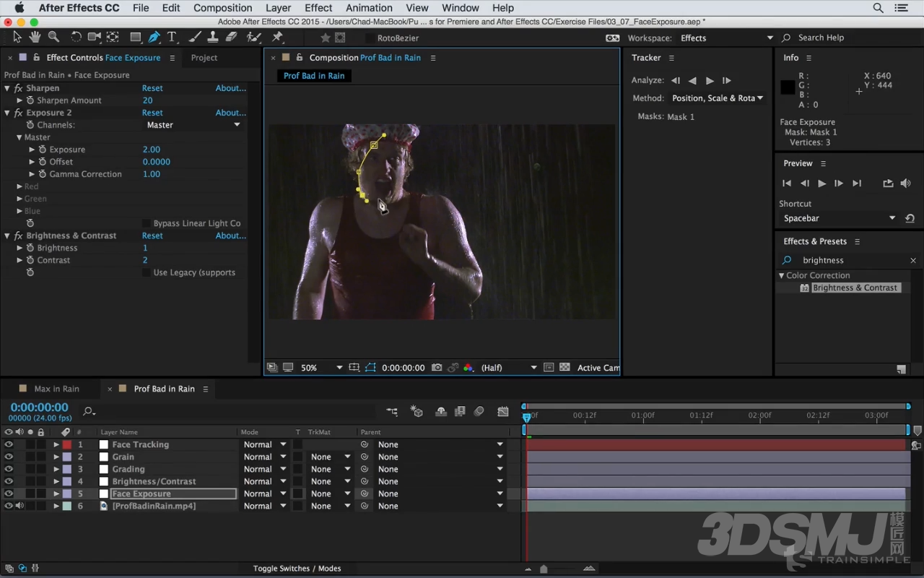Click the Toggle Switches / Modes button

(x=297, y=569)
